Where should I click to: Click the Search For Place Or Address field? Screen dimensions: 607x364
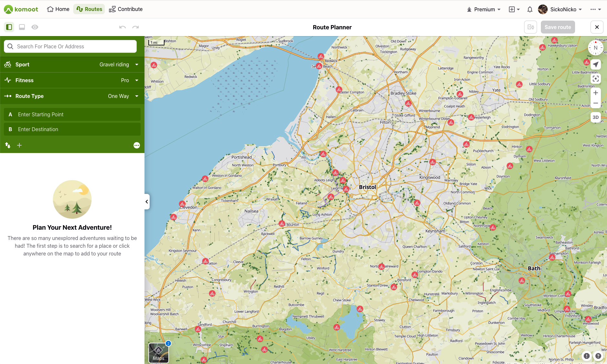tap(70, 46)
